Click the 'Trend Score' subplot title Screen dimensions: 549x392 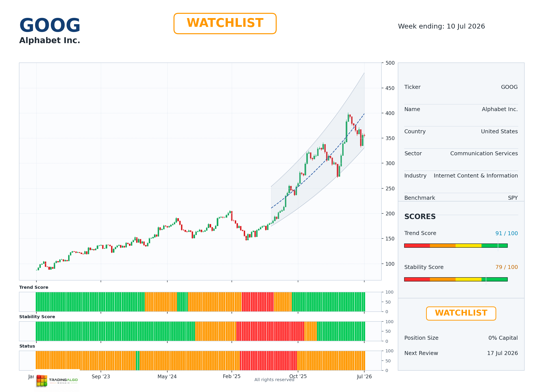(x=34, y=287)
